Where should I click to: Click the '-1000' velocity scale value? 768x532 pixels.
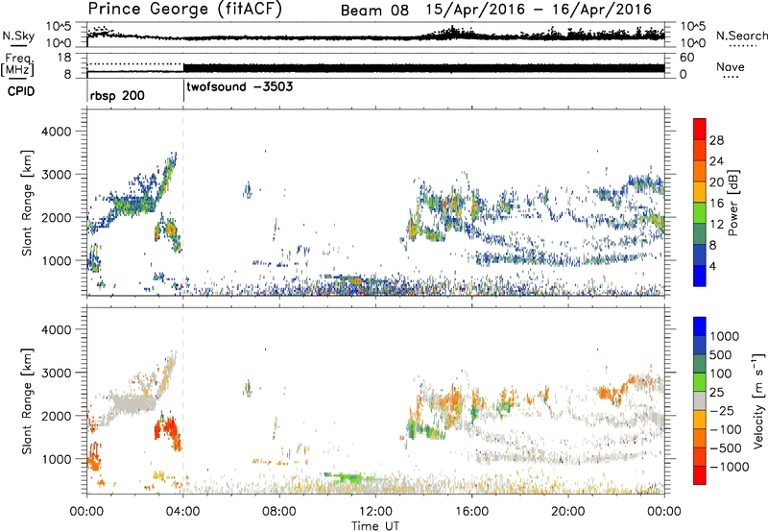coord(730,467)
